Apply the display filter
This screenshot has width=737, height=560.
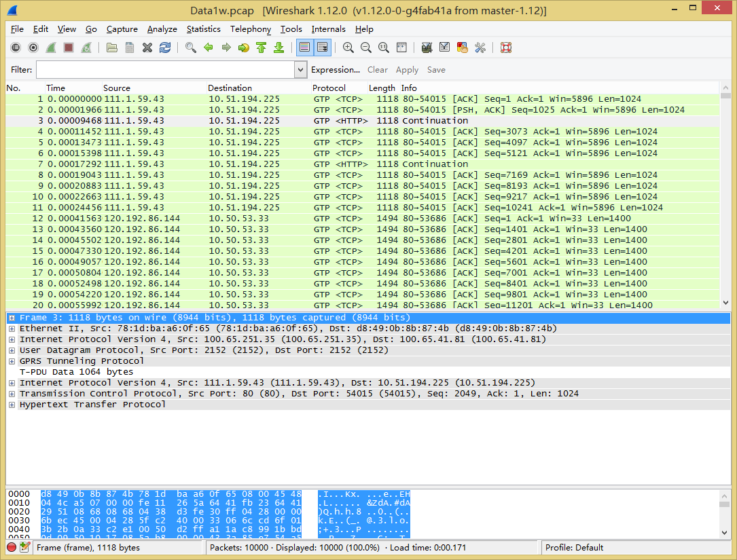(x=407, y=70)
